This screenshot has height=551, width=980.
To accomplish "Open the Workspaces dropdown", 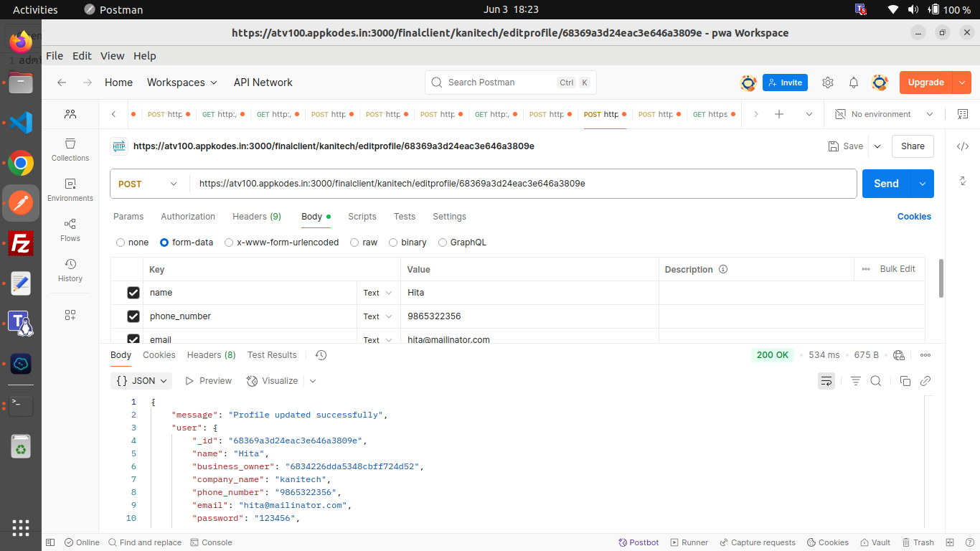I will click(x=182, y=83).
